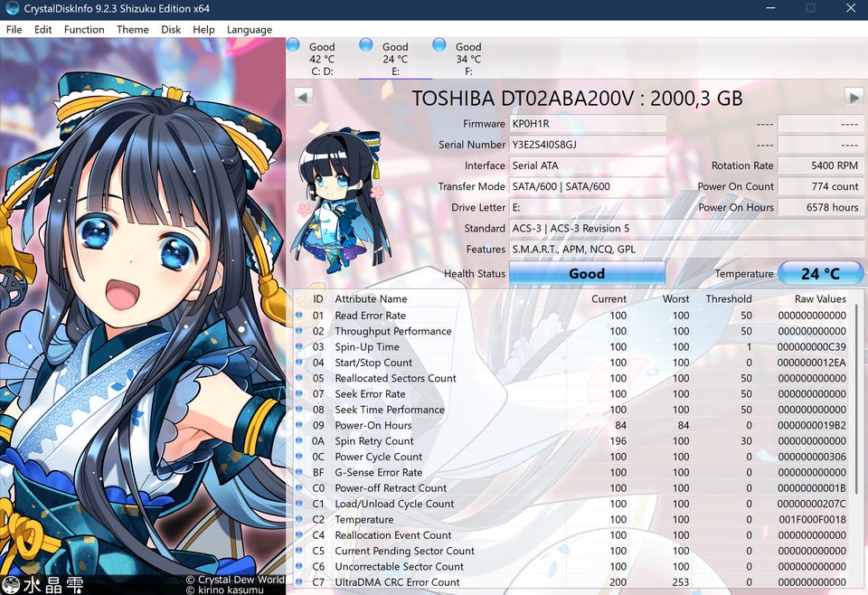This screenshot has height=595, width=868.
Task: Open the Language menu
Action: [250, 29]
